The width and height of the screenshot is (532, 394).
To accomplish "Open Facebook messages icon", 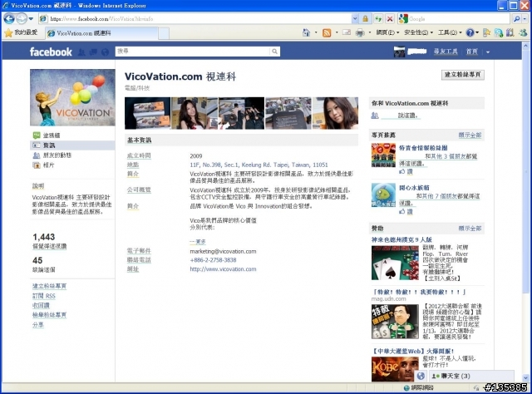I will (93, 52).
